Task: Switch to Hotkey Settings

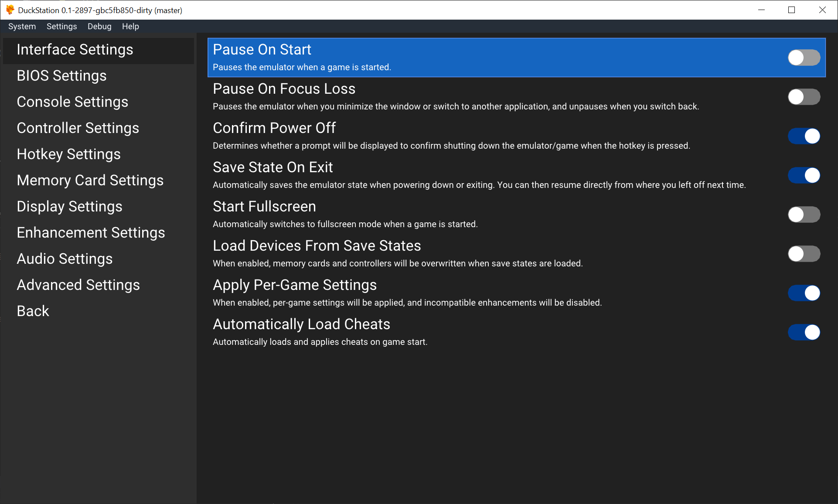Action: (x=68, y=154)
